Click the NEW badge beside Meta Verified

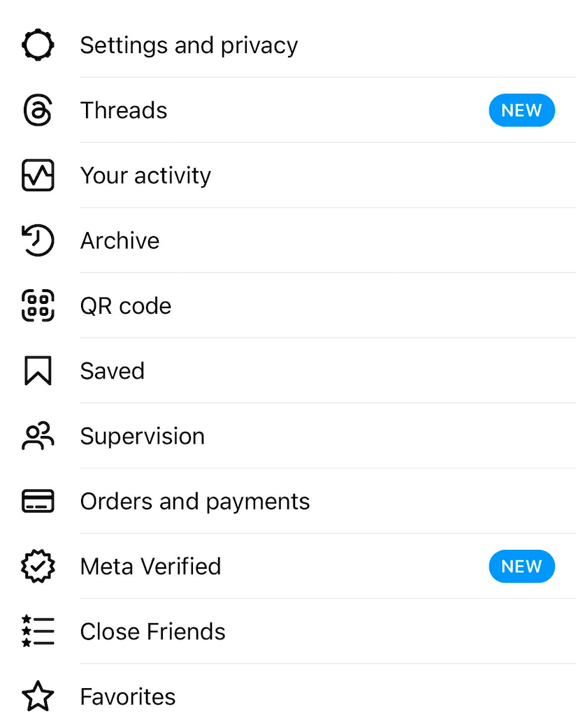tap(521, 566)
